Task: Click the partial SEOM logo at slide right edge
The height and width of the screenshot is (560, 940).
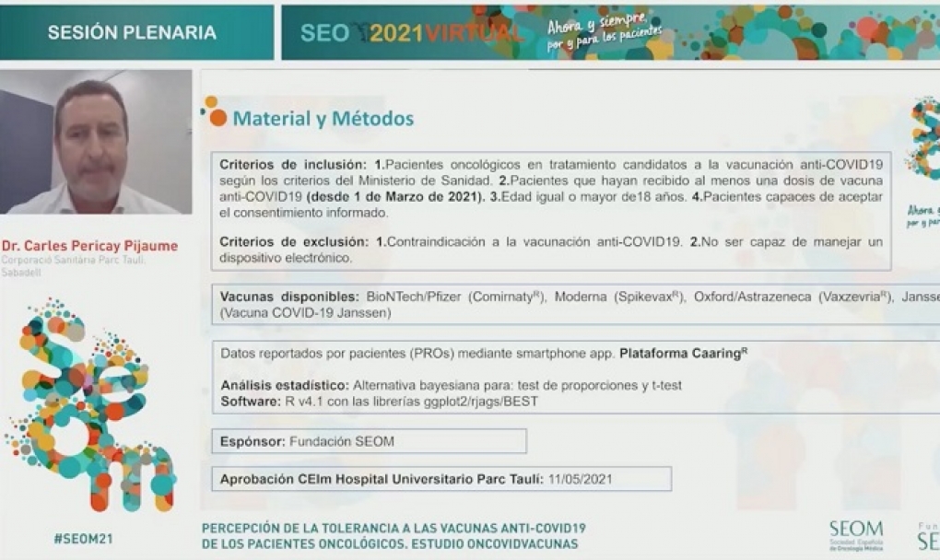Action: pos(924,138)
